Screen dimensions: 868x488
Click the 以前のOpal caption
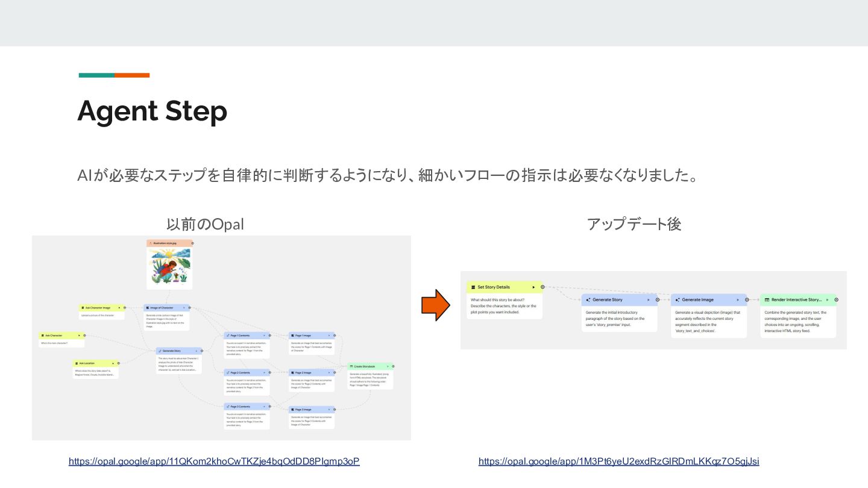click(x=205, y=224)
